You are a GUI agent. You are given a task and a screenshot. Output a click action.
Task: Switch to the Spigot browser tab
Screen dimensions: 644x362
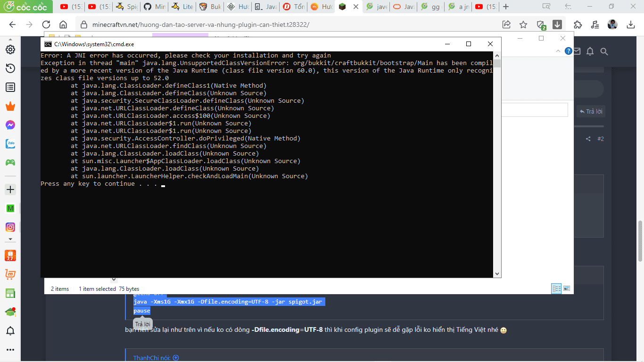(127, 7)
